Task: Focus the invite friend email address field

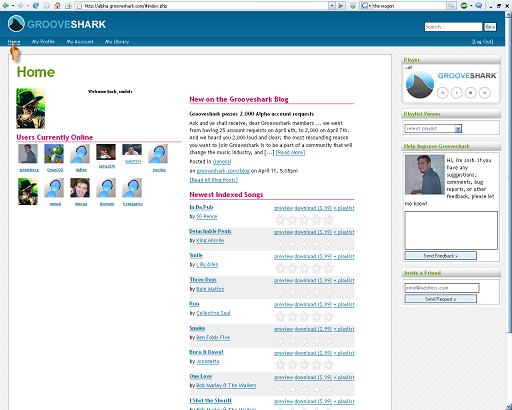Action: point(442,288)
